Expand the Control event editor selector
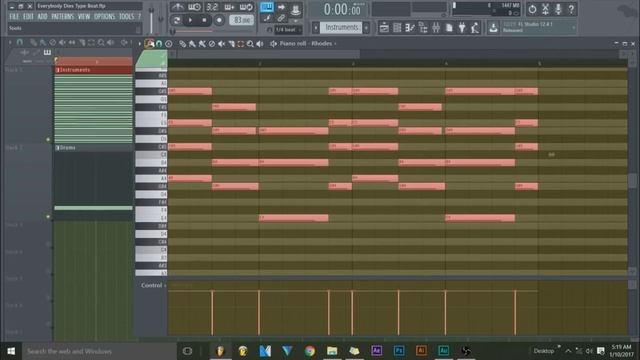The width and height of the screenshot is (640, 360). coord(154,285)
